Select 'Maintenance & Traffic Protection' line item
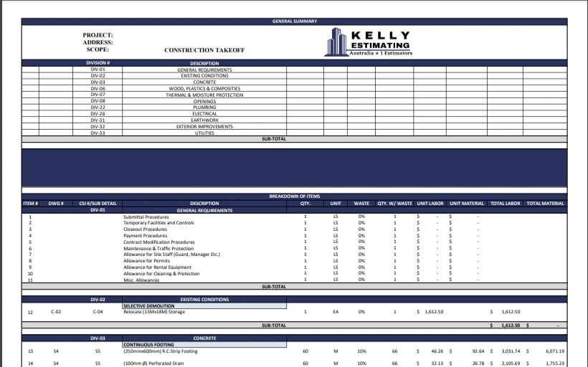 point(158,248)
